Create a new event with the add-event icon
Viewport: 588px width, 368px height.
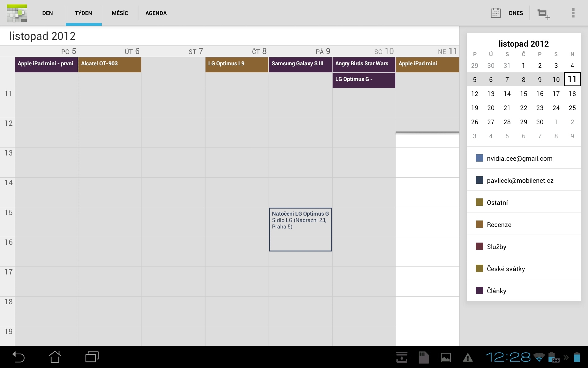point(544,13)
